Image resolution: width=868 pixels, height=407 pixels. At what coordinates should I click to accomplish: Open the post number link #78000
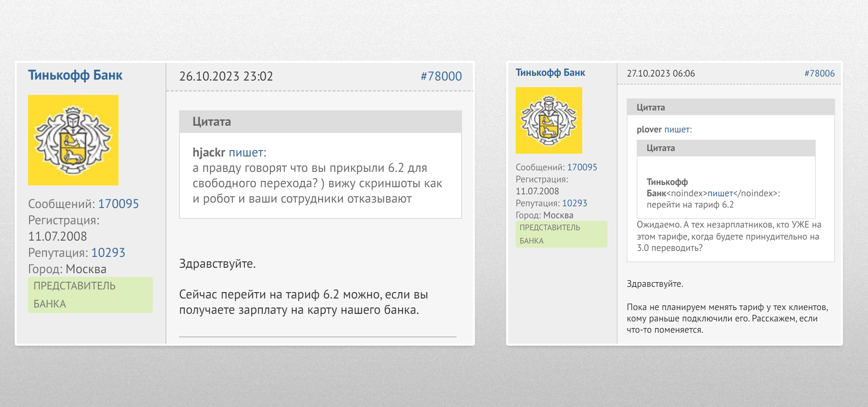tap(441, 76)
